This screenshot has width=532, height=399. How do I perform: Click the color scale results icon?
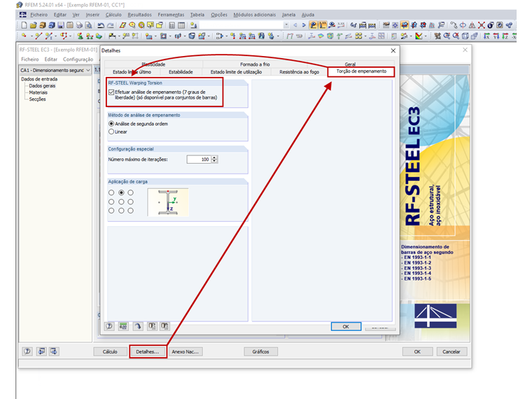pyautogui.click(x=419, y=36)
